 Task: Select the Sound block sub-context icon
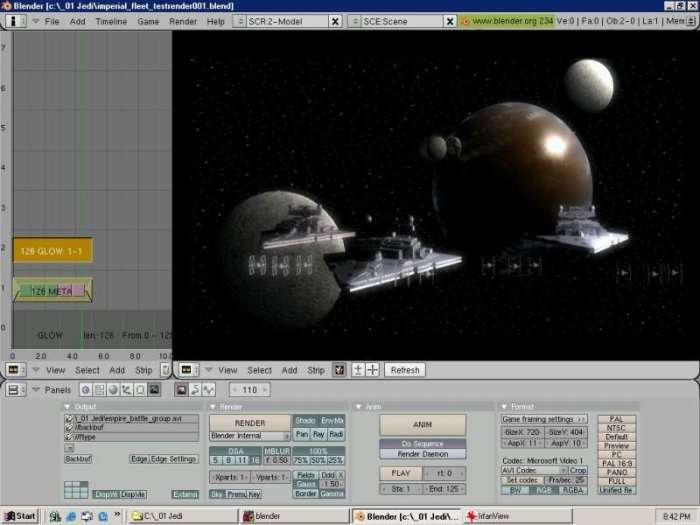click(209, 390)
